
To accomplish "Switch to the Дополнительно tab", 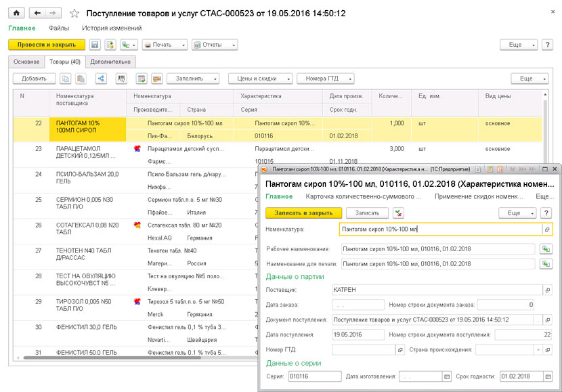I will [x=110, y=62].
